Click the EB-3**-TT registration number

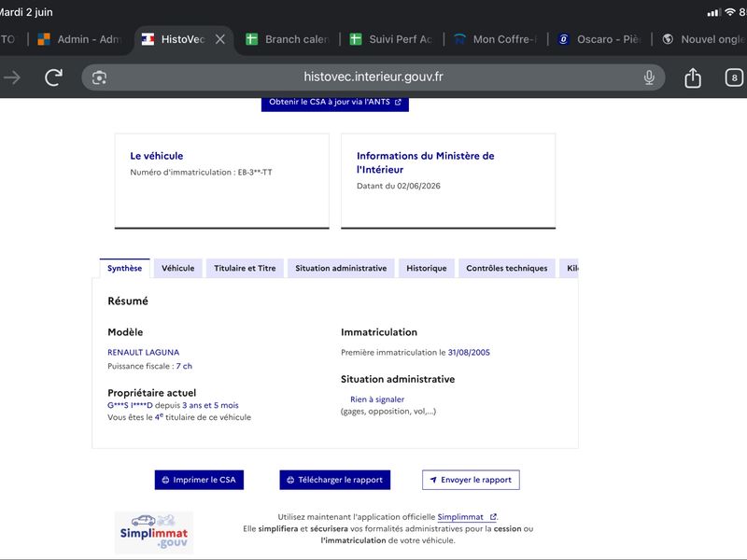(255, 173)
